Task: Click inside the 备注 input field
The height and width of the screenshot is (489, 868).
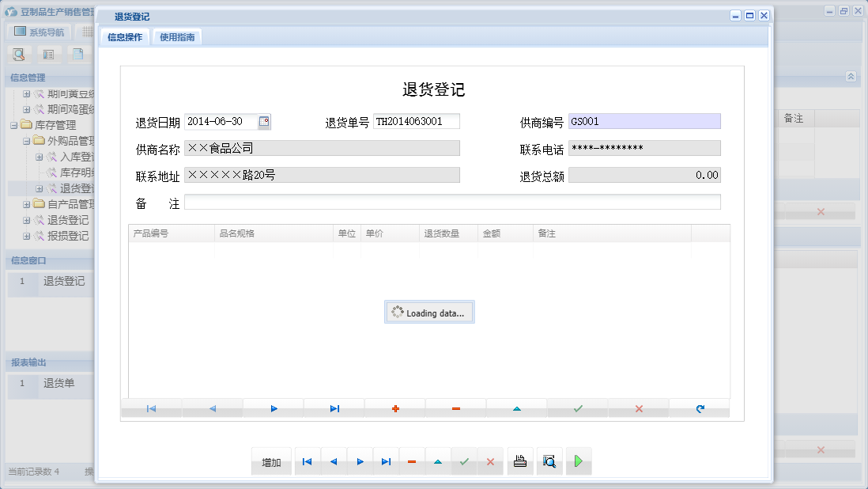Action: pyautogui.click(x=452, y=202)
